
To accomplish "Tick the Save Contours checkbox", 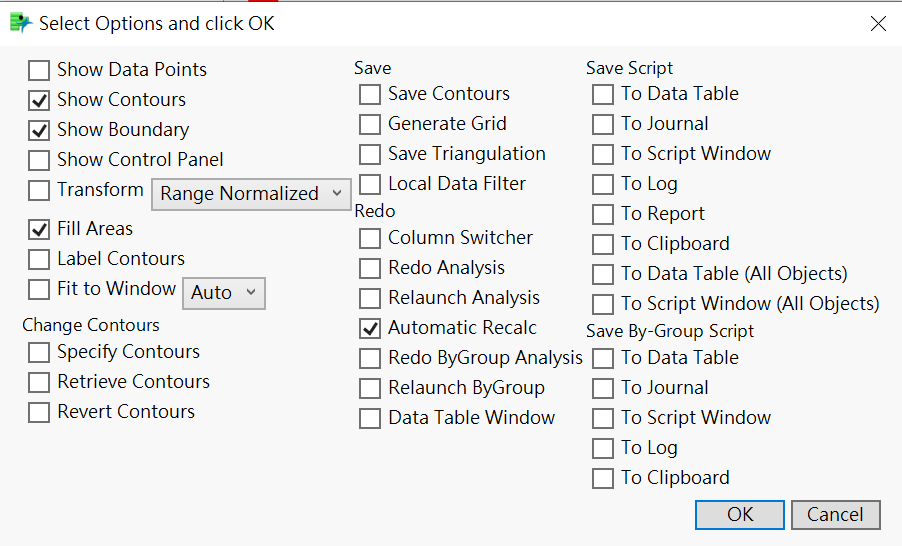I will click(x=370, y=94).
